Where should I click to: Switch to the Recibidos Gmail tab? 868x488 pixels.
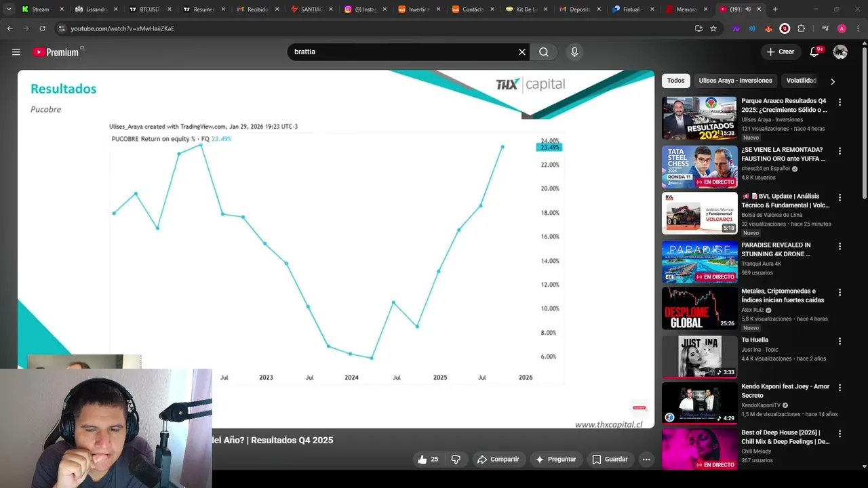click(257, 9)
